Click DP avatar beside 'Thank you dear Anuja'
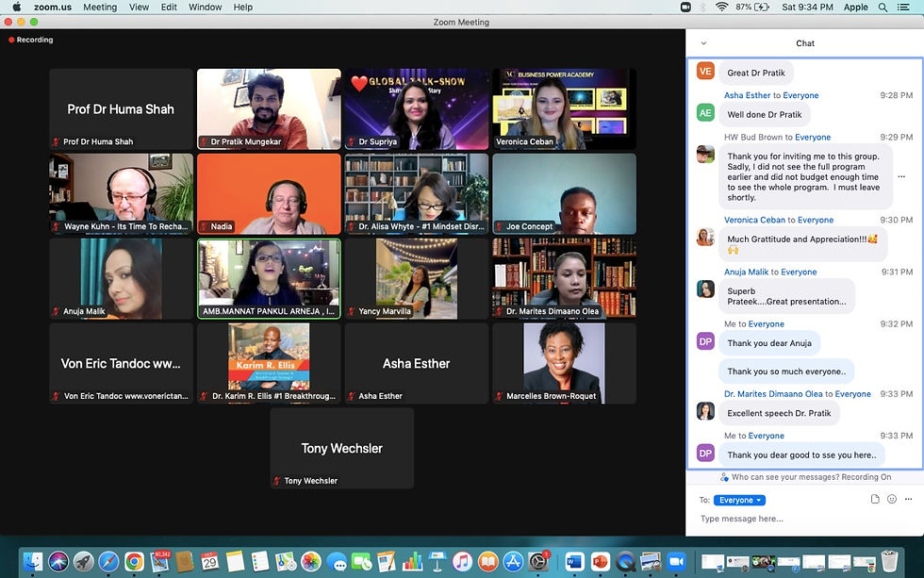The width and height of the screenshot is (924, 578). pyautogui.click(x=705, y=341)
